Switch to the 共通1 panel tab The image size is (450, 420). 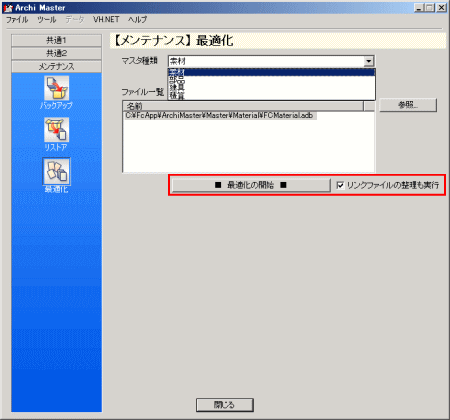(56, 40)
